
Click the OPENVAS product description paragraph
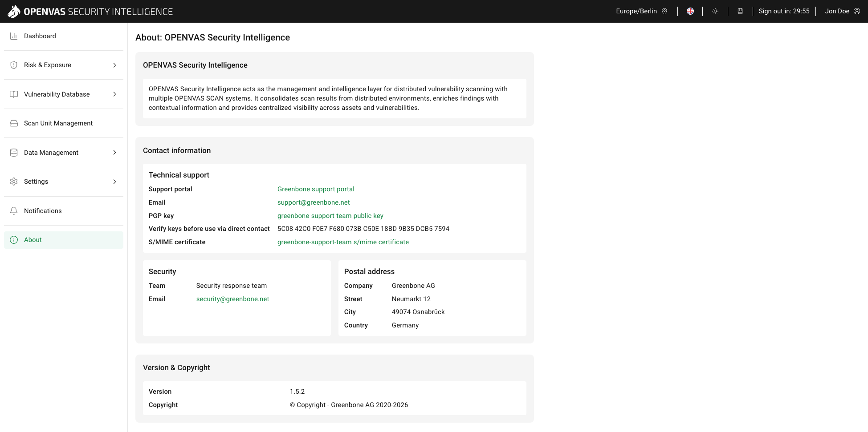tap(328, 98)
